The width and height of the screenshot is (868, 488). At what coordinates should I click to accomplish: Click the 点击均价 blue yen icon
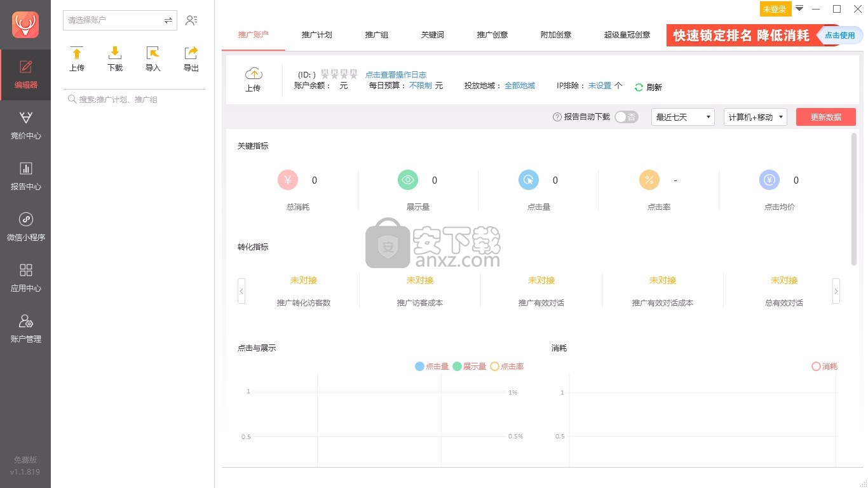pyautogui.click(x=770, y=180)
